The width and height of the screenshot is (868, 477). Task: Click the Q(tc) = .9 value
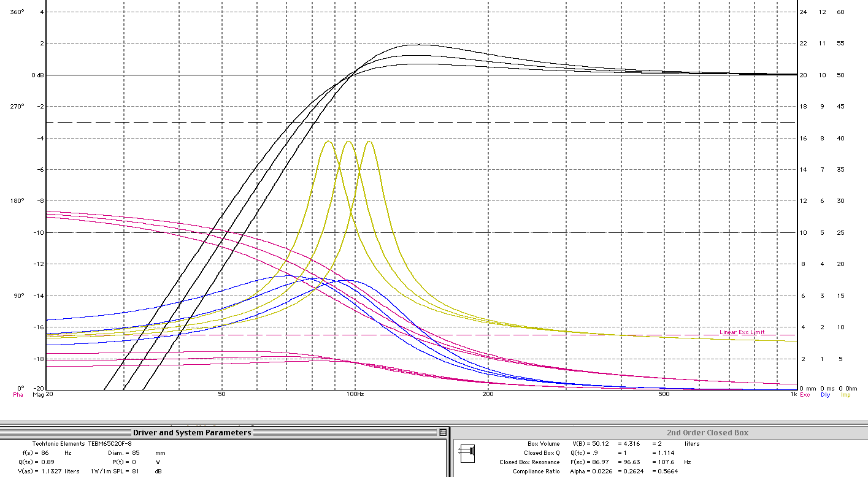click(x=585, y=453)
